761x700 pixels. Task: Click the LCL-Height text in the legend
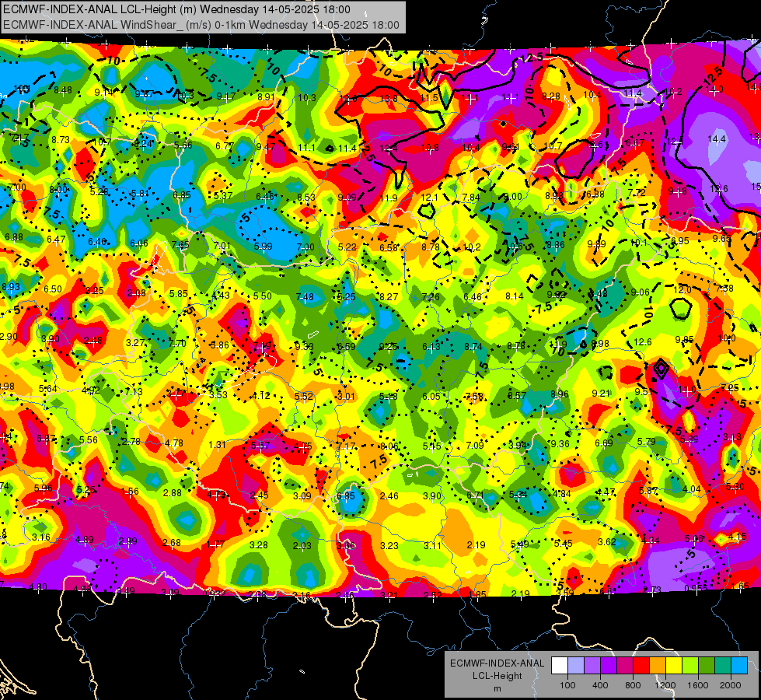point(497,676)
